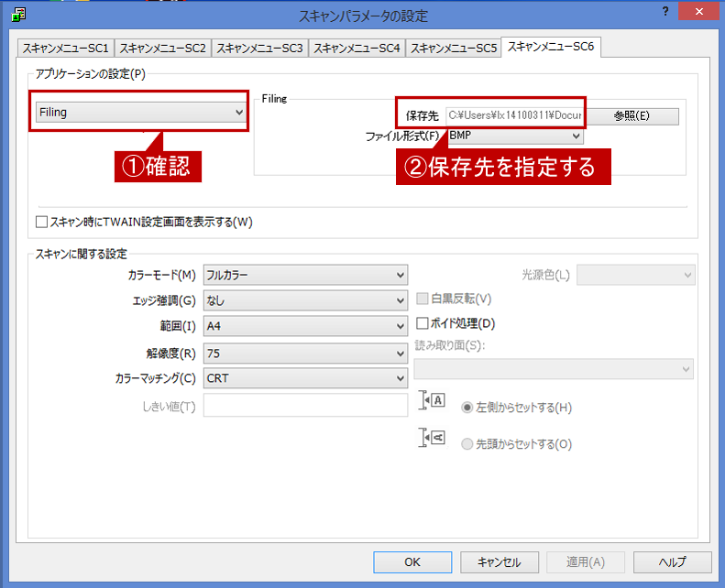725x588 pixels.
Task: Switch to スキャンメニューSC4 tab
Action: click(356, 48)
